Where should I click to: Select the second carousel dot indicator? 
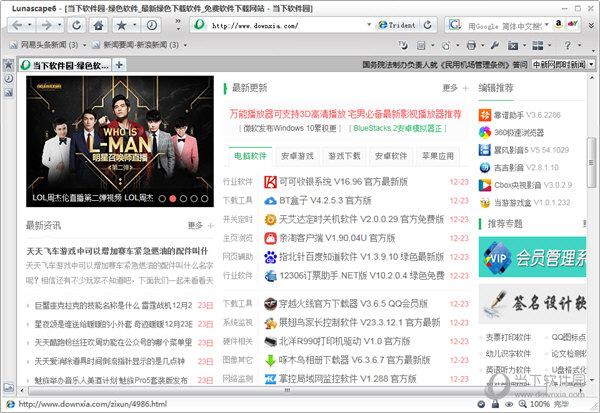(x=173, y=198)
